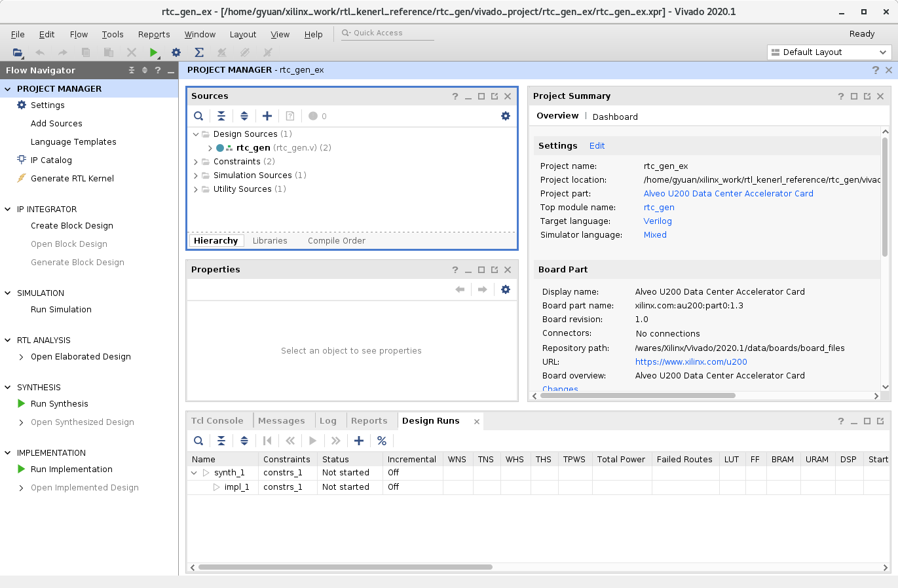Collapse all in Design Runs toolbar
The image size is (898, 588).
coord(221,441)
